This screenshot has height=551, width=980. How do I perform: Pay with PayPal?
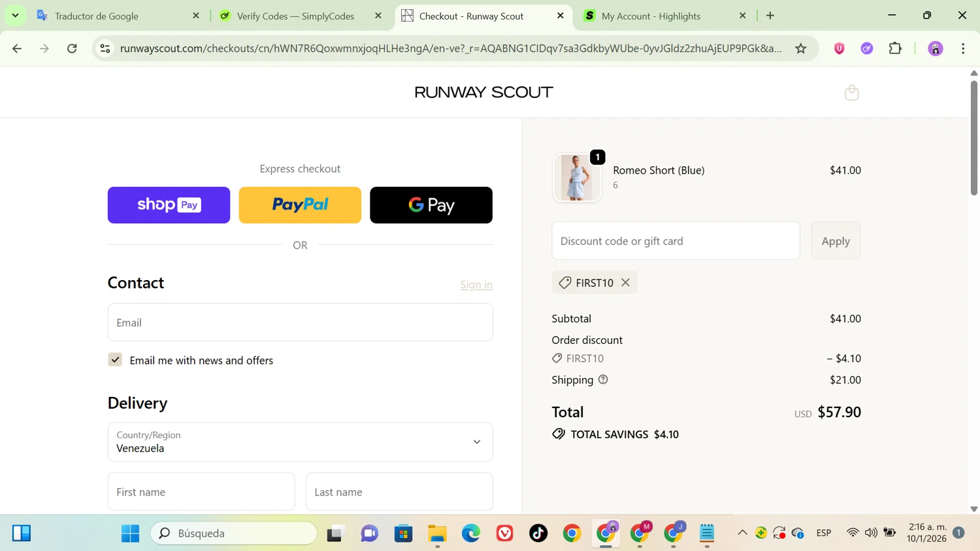coord(300,205)
